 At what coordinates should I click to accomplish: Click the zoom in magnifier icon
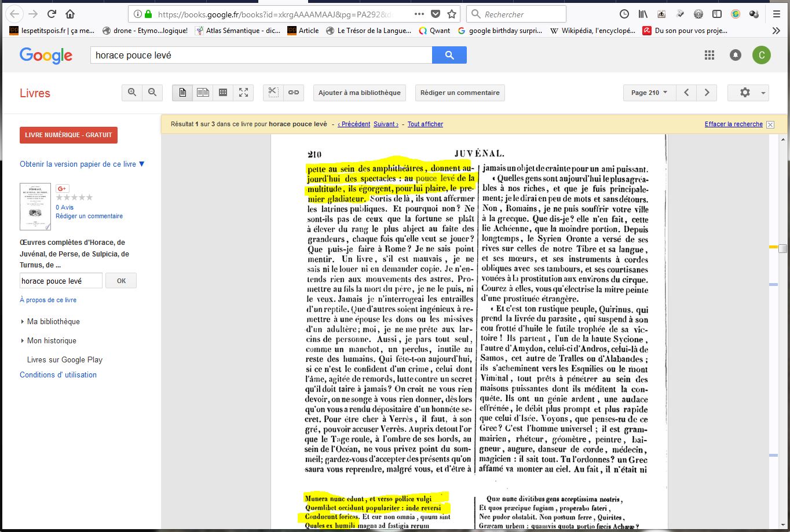[x=132, y=93]
